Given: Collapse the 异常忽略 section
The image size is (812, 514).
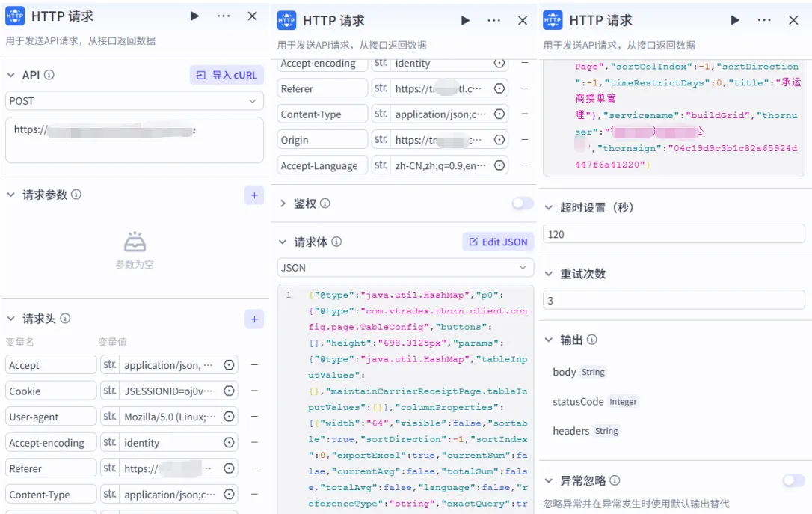Looking at the screenshot, I should point(549,480).
